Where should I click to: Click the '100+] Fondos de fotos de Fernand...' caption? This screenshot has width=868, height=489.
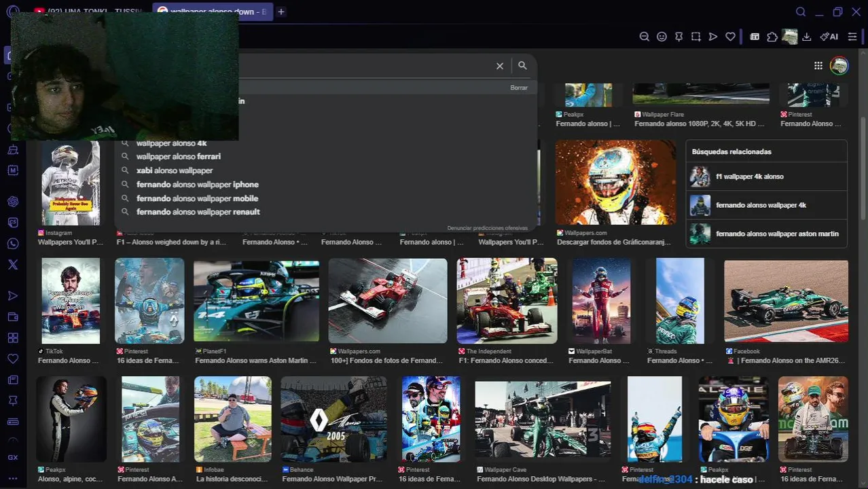(x=386, y=361)
